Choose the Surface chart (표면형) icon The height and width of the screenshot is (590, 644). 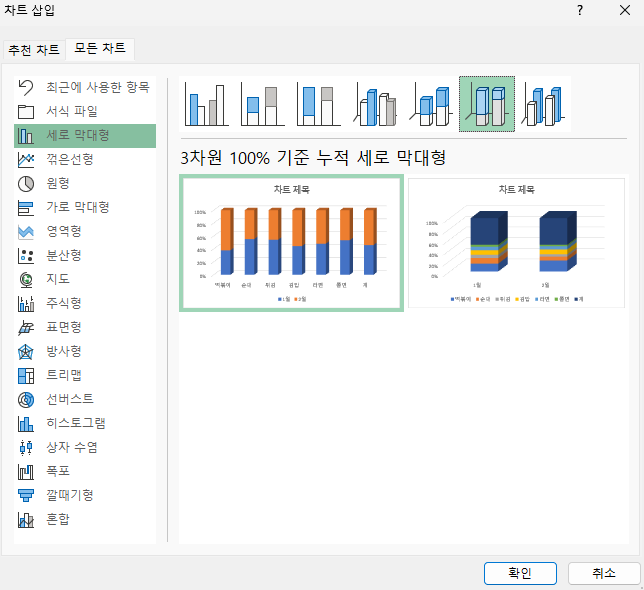click(x=26, y=328)
